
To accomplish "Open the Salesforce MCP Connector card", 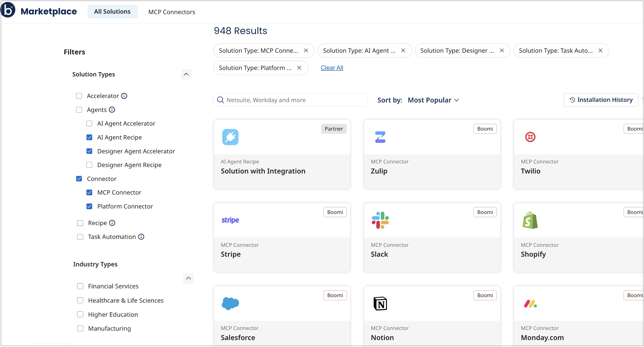I will pyautogui.click(x=282, y=317).
